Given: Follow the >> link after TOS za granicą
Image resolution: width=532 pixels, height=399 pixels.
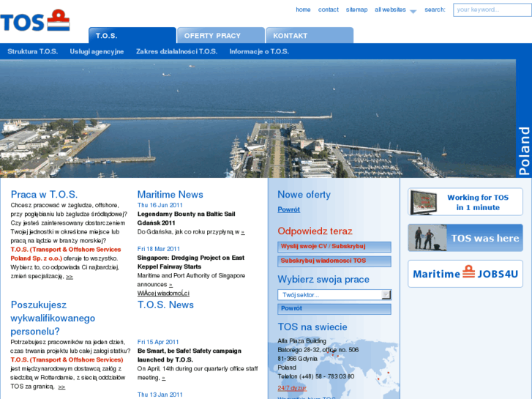Looking at the screenshot, I should click(x=61, y=387).
